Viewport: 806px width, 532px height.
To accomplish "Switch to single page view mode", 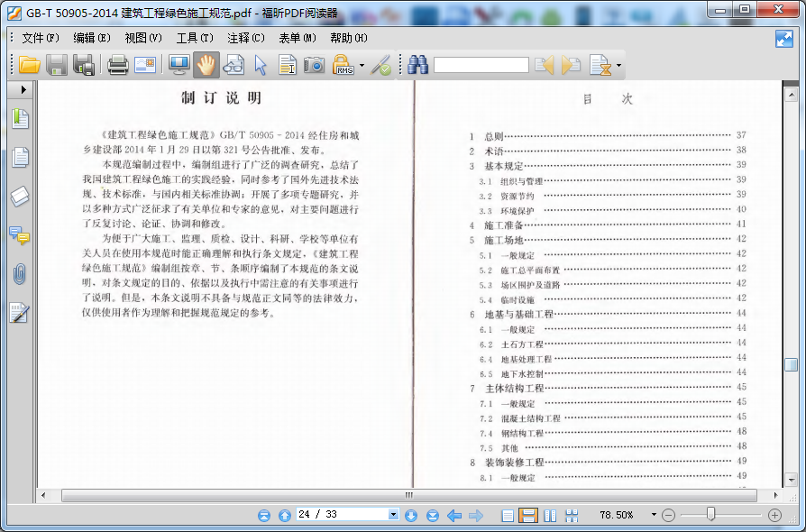I will click(508, 515).
